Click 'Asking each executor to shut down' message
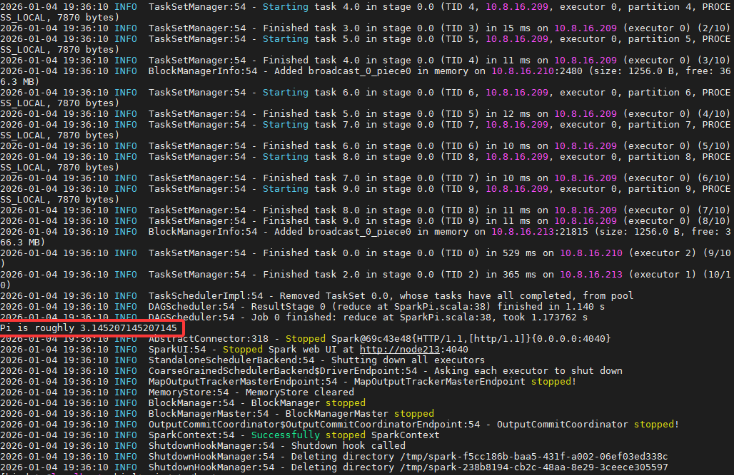This screenshot has height=475, width=737. 528,371
